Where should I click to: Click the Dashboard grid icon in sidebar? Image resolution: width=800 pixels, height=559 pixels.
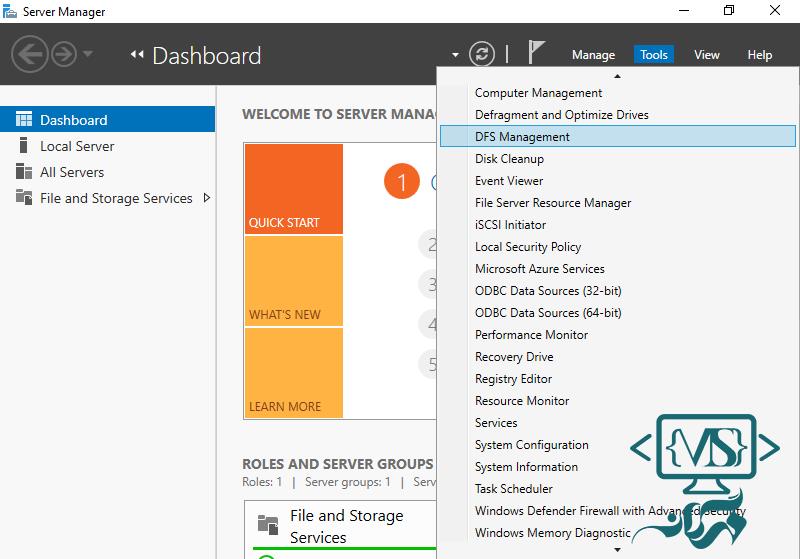23,119
